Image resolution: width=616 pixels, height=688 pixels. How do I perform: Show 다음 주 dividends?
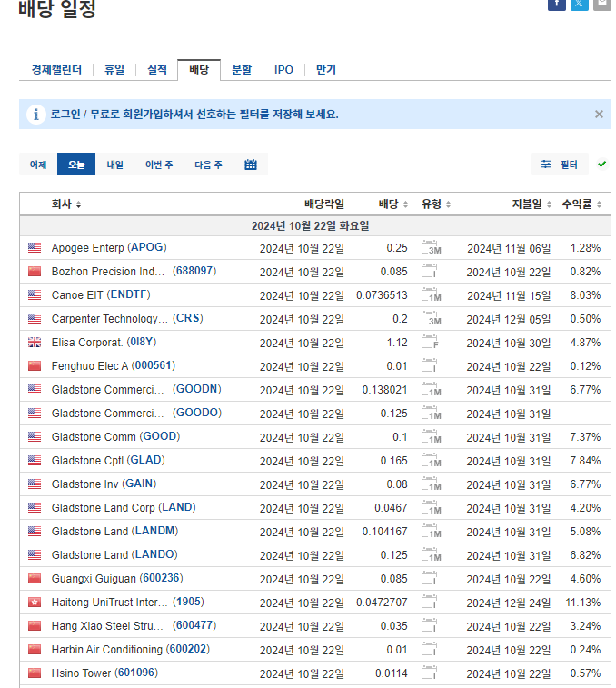(x=208, y=165)
